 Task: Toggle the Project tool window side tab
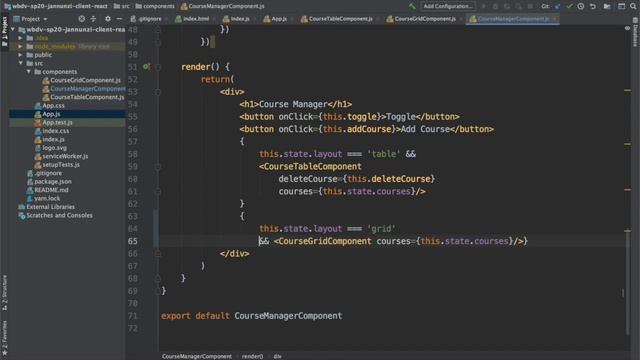pyautogui.click(x=4, y=31)
